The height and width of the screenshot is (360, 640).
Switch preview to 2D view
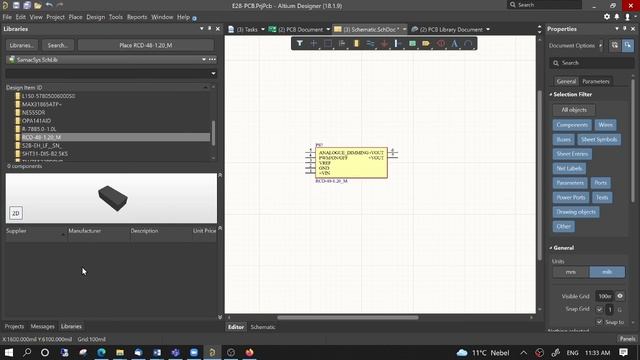[x=16, y=213]
